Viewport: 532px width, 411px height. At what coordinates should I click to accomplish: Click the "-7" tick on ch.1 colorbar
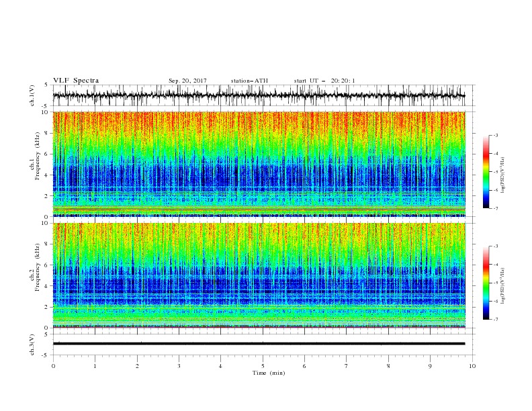(x=495, y=209)
